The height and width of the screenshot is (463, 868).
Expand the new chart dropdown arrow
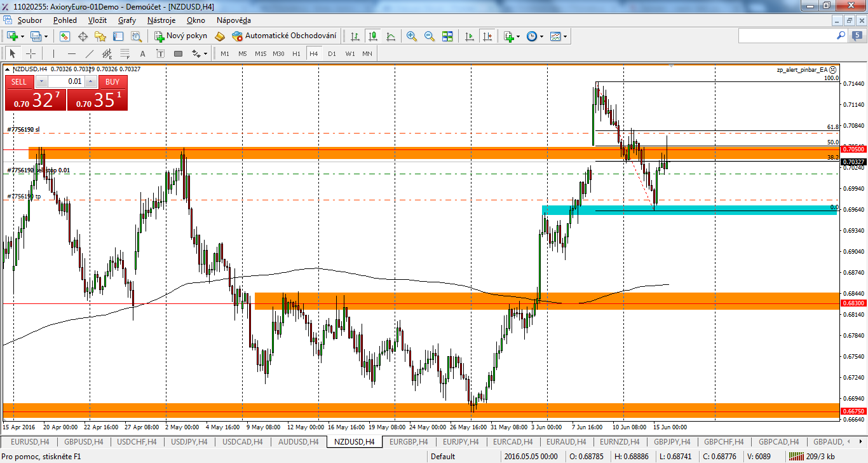[22, 36]
